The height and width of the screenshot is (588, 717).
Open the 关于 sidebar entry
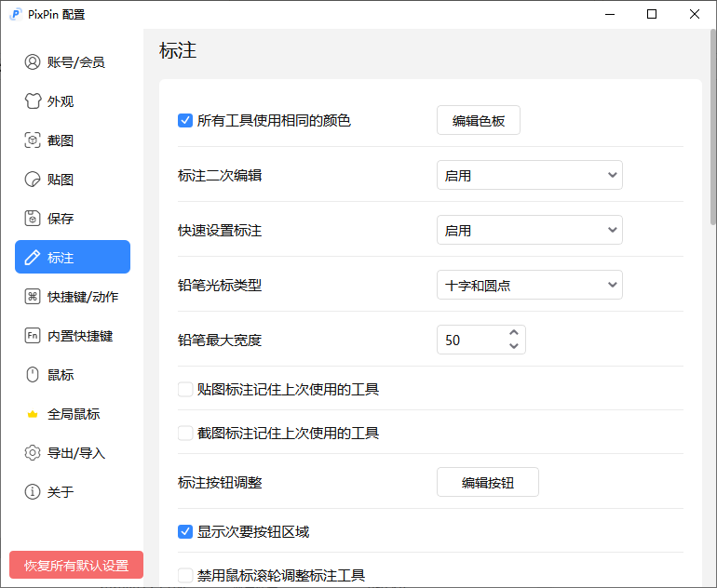tap(73, 492)
